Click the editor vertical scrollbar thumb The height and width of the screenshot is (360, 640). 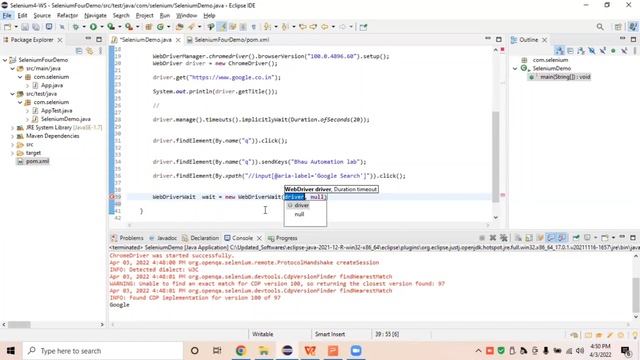pos(496,157)
